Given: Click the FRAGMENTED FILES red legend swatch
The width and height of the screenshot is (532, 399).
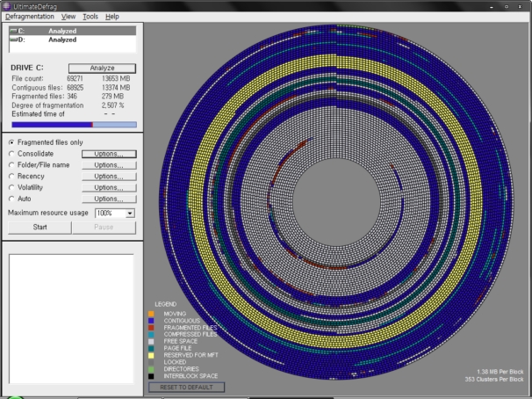Looking at the screenshot, I should click(x=151, y=328).
